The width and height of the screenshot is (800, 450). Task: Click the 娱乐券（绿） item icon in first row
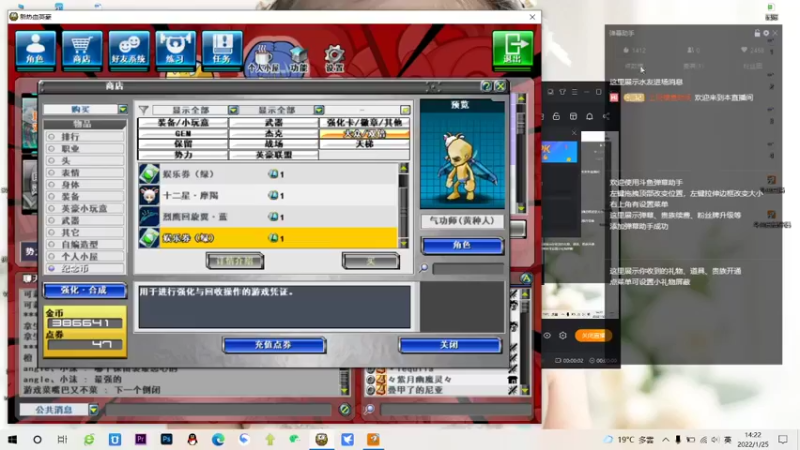[x=149, y=174]
